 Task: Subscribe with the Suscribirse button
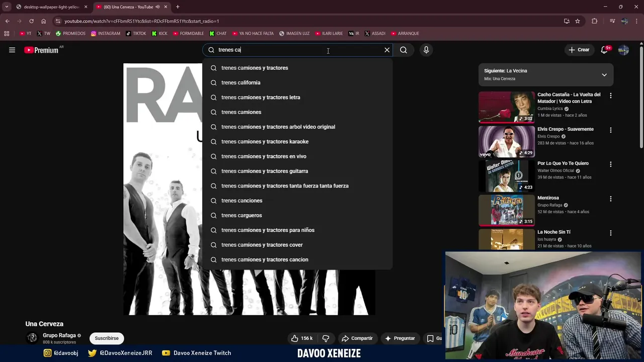[x=107, y=338]
